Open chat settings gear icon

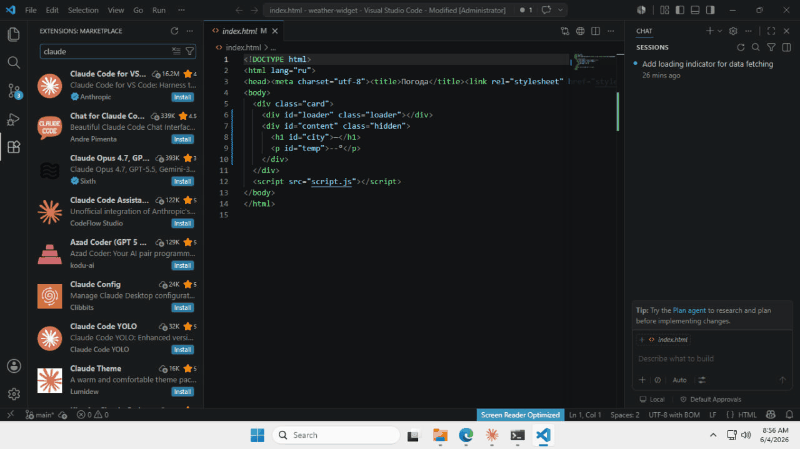[x=733, y=31]
